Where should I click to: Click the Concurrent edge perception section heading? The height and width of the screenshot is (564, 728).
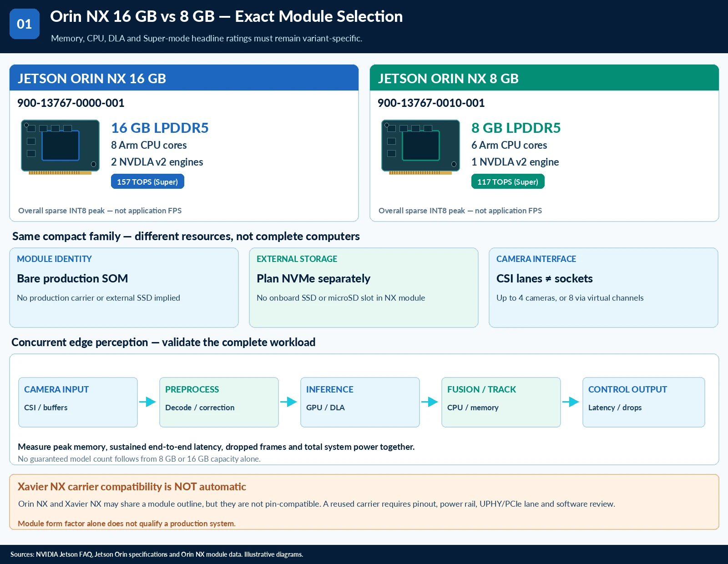coord(163,342)
